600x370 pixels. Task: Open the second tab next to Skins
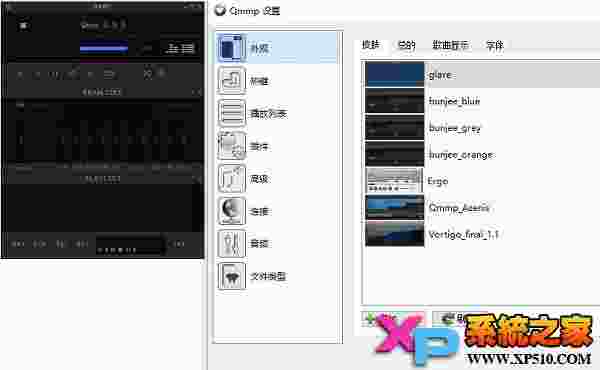[406, 46]
